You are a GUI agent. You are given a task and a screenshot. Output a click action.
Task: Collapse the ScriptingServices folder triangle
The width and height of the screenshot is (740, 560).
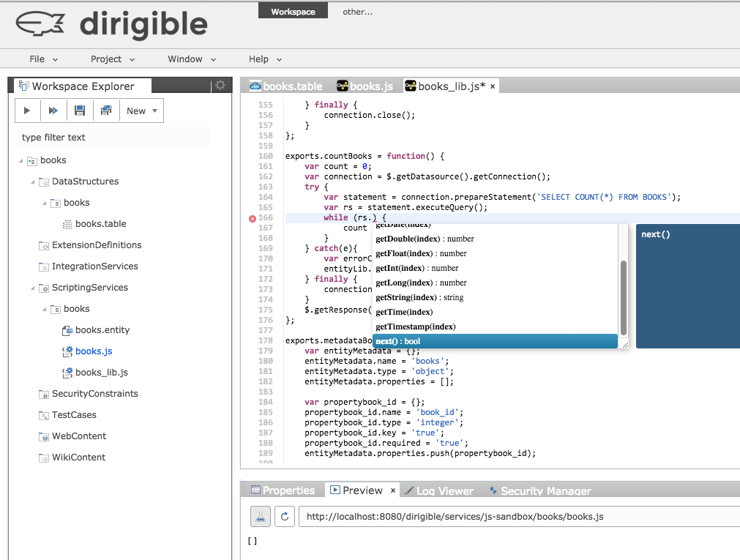32,288
